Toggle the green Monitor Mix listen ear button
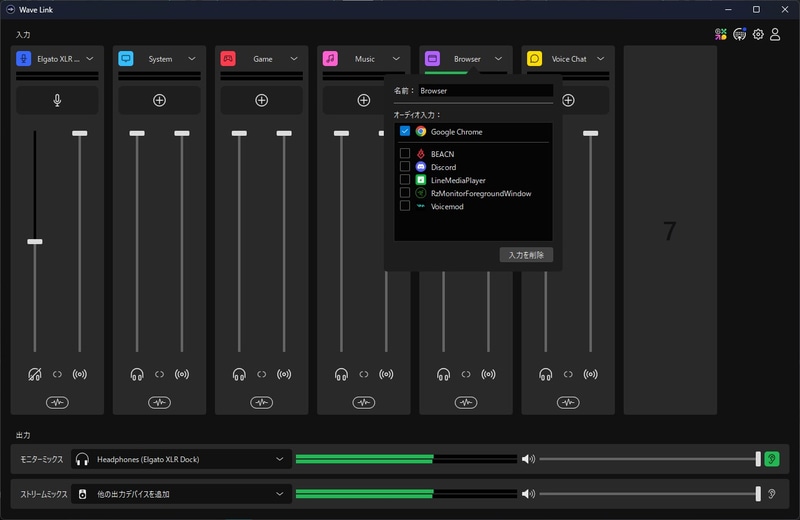Image resolution: width=800 pixels, height=520 pixels. [x=772, y=459]
